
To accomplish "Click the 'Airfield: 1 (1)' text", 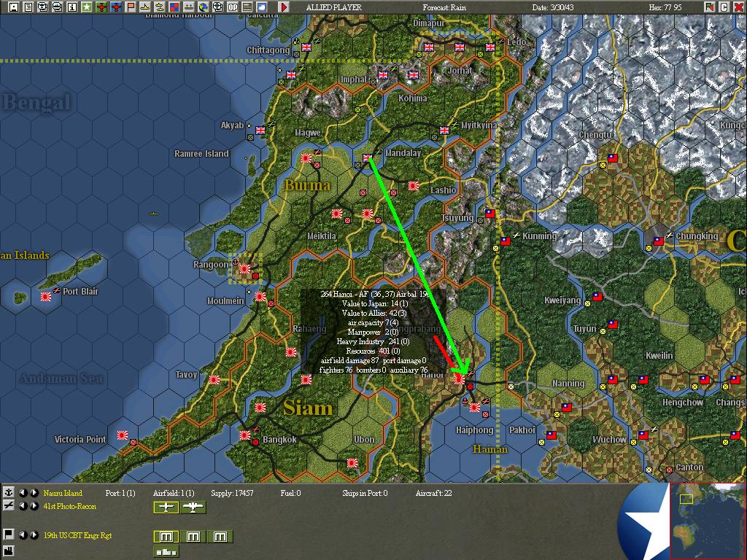I will pos(174,493).
